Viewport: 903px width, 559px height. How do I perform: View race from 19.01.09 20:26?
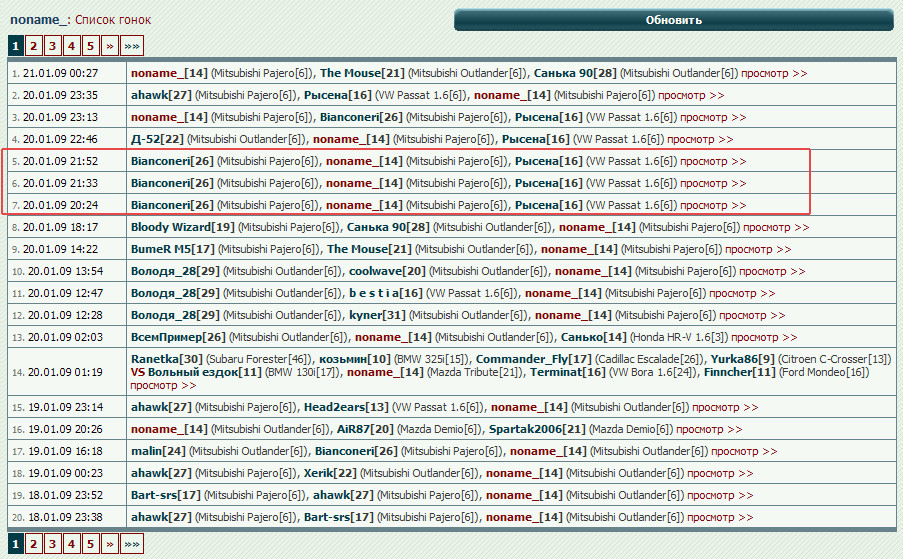coord(709,429)
